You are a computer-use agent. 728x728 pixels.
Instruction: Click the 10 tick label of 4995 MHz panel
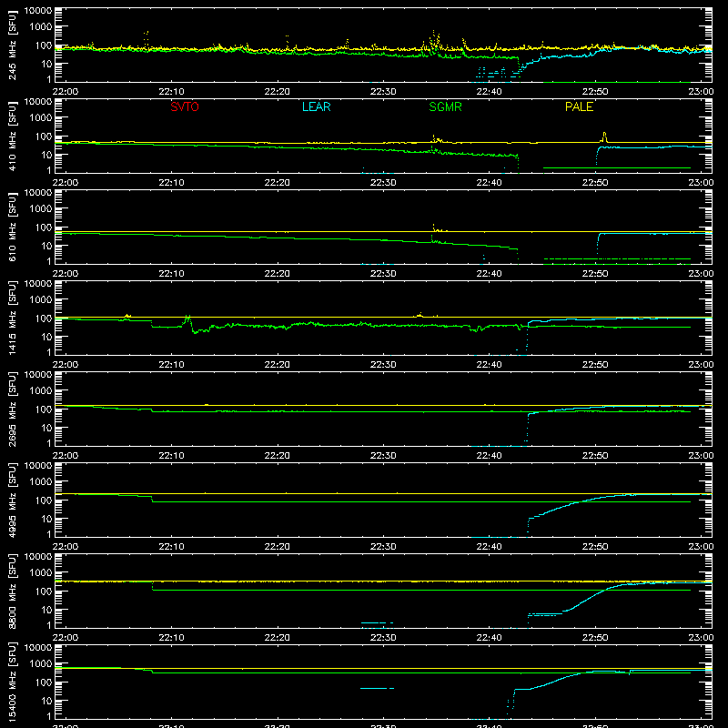pyautogui.click(x=47, y=519)
